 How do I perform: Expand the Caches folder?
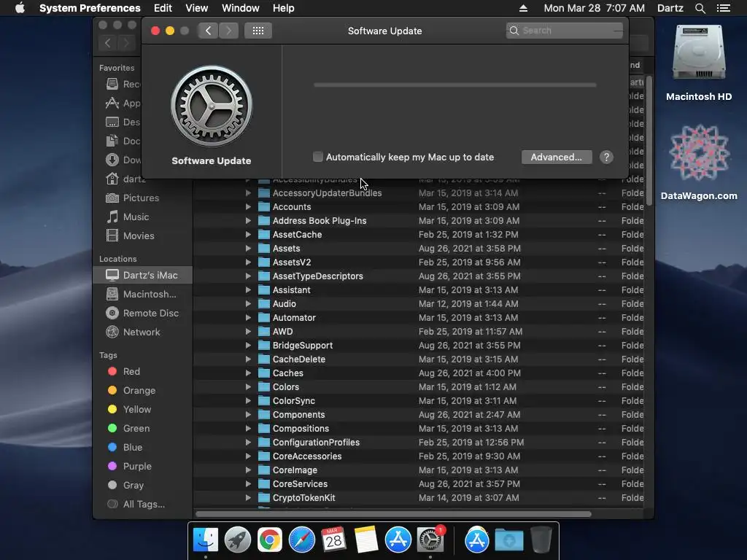248,373
